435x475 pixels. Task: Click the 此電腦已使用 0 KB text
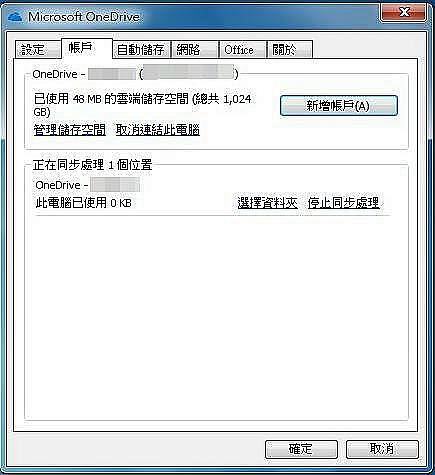coord(83,203)
